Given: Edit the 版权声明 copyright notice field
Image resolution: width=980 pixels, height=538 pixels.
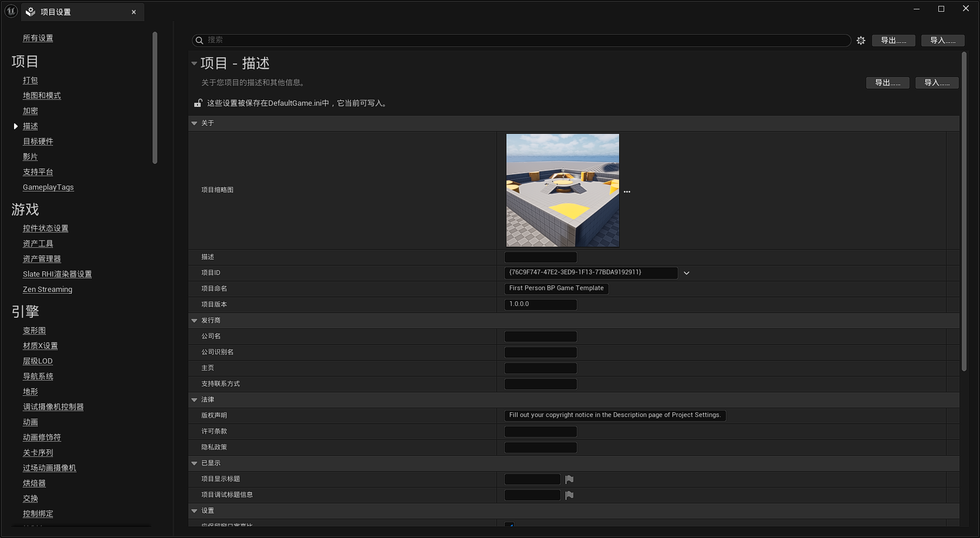Looking at the screenshot, I should pyautogui.click(x=615, y=416).
